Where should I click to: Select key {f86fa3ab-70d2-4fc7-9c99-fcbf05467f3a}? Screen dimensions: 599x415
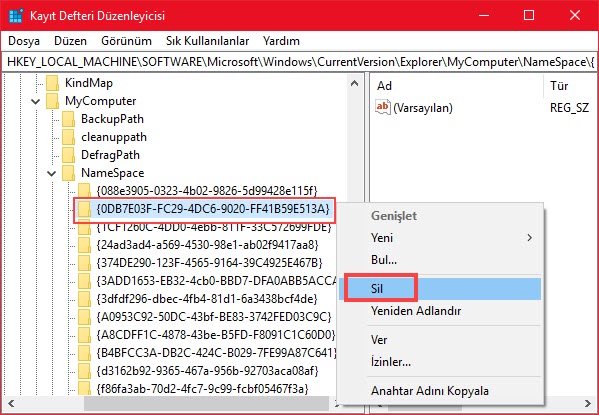click(x=202, y=389)
